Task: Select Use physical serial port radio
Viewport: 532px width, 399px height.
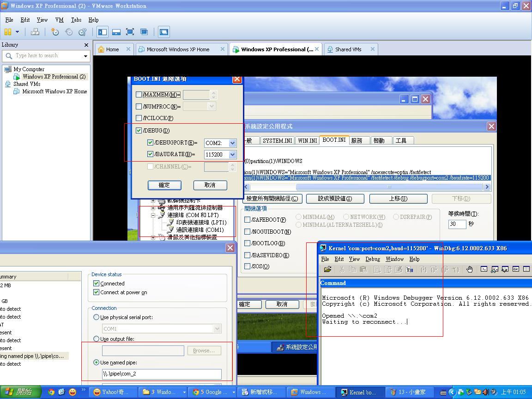Action: point(96,317)
